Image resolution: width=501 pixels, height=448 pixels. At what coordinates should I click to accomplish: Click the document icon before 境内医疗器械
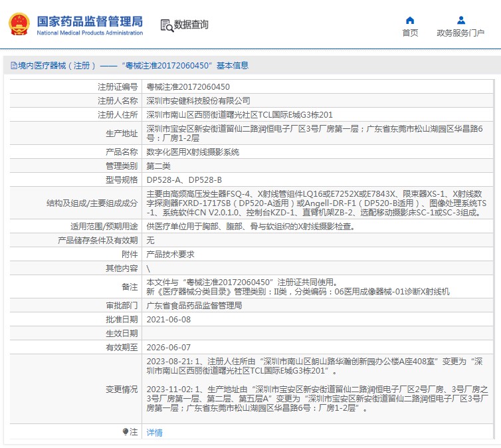[14, 65]
